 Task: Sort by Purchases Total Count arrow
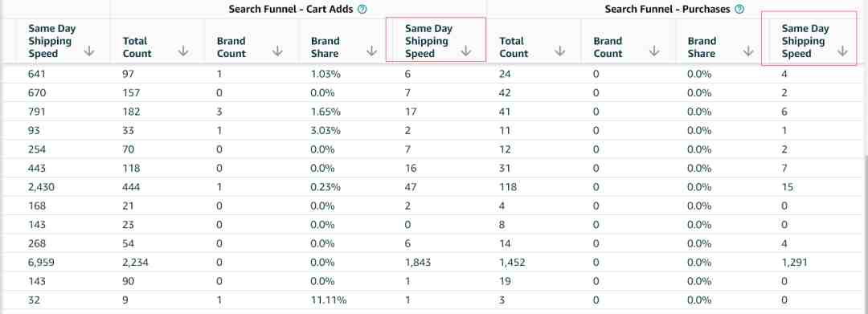[x=559, y=51]
